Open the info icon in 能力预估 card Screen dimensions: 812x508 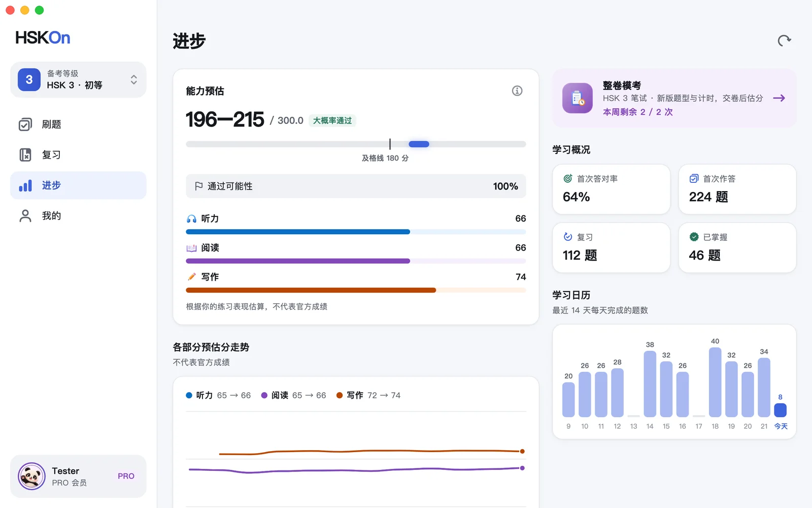pos(517,91)
